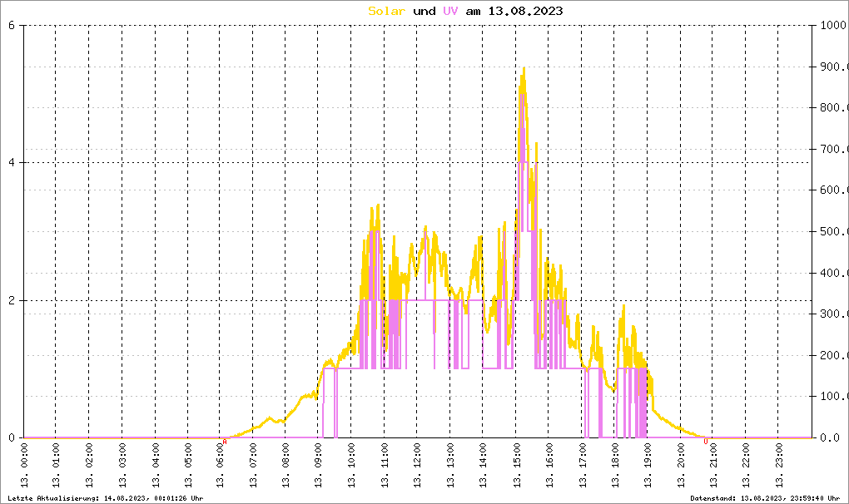The width and height of the screenshot is (849, 504).
Task: Click the red sunset marker U
Action: click(706, 442)
